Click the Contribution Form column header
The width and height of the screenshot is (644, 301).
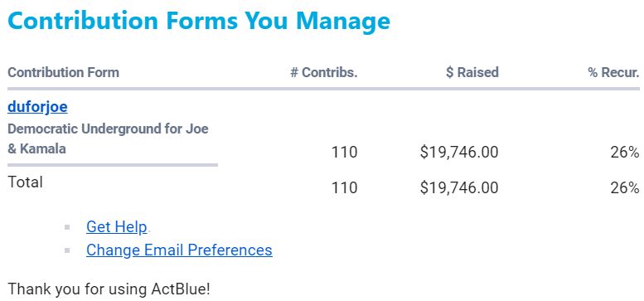(x=63, y=72)
